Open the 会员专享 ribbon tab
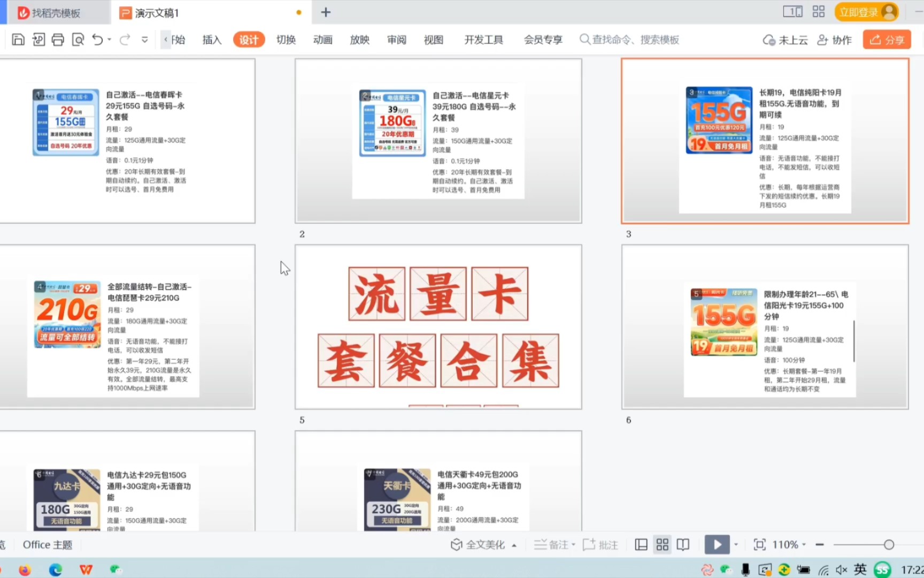Viewport: 924px width, 578px height. 543,40
